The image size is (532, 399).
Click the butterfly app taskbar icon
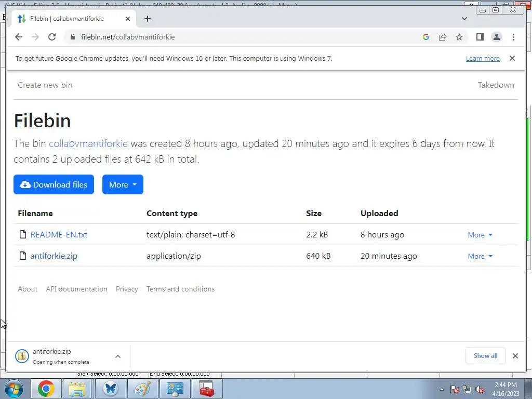pos(111,389)
